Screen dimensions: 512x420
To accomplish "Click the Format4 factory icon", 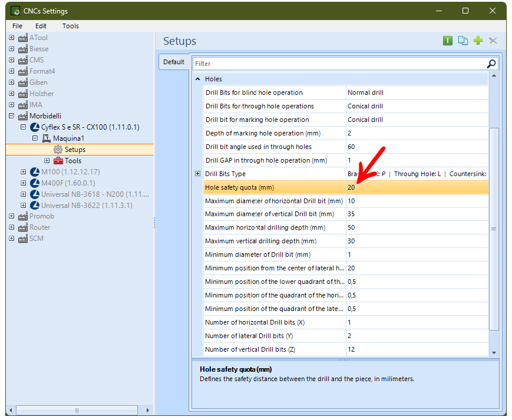I will pos(23,71).
